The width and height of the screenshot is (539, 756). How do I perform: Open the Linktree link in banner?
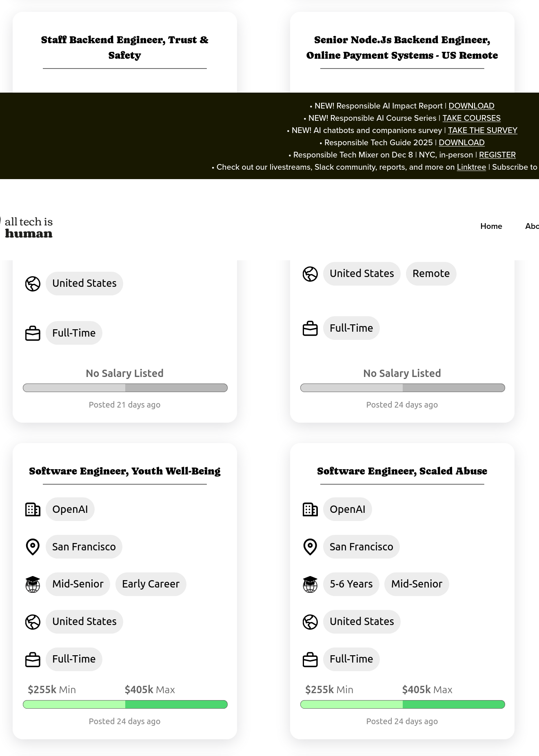coord(471,167)
